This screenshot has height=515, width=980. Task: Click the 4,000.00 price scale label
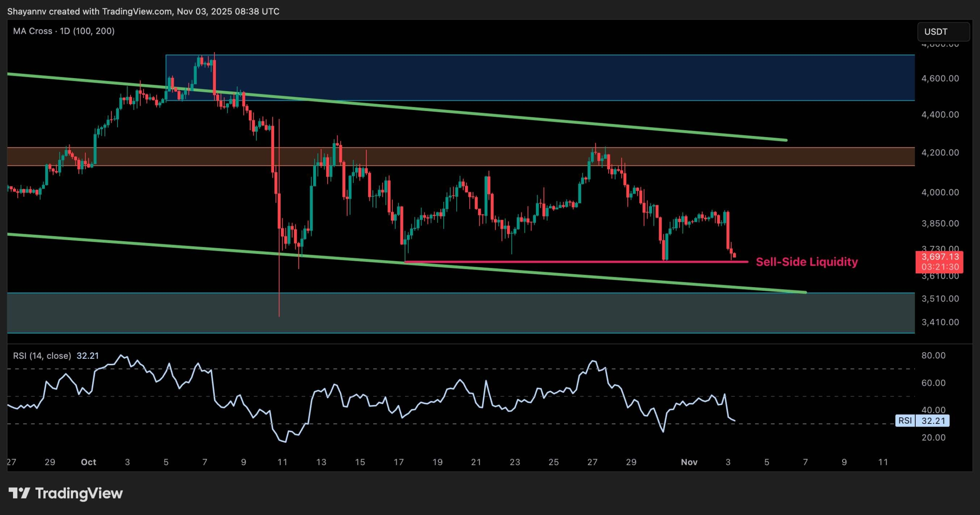940,192
